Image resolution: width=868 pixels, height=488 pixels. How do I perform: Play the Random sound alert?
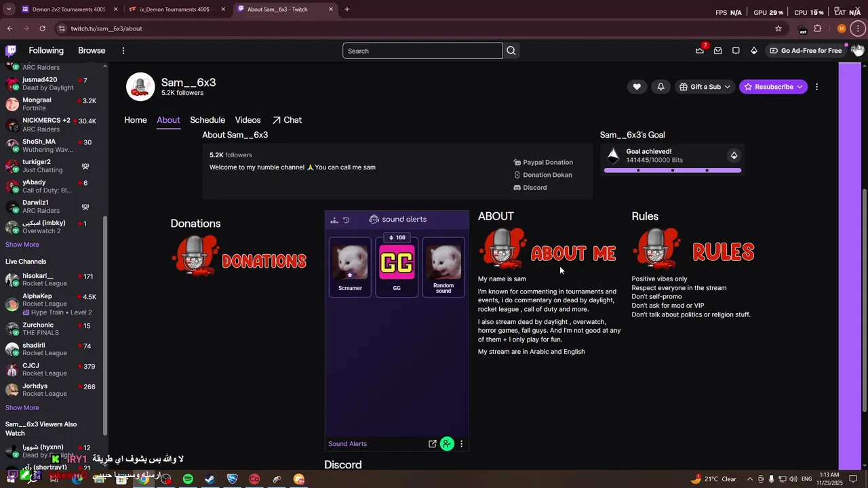pos(443,267)
